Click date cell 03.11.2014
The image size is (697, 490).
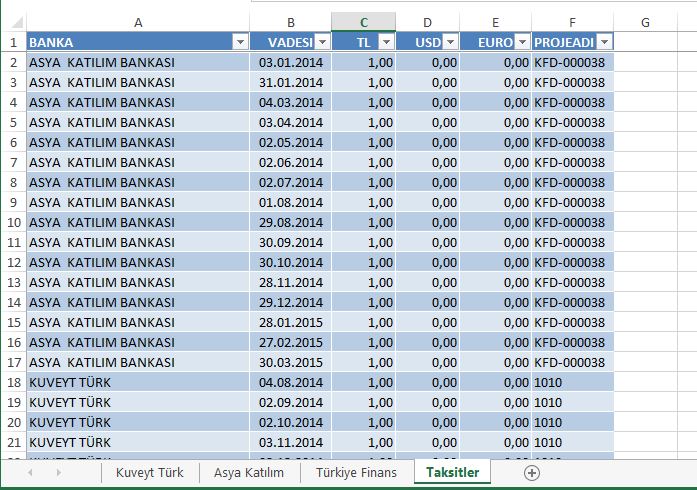291,442
